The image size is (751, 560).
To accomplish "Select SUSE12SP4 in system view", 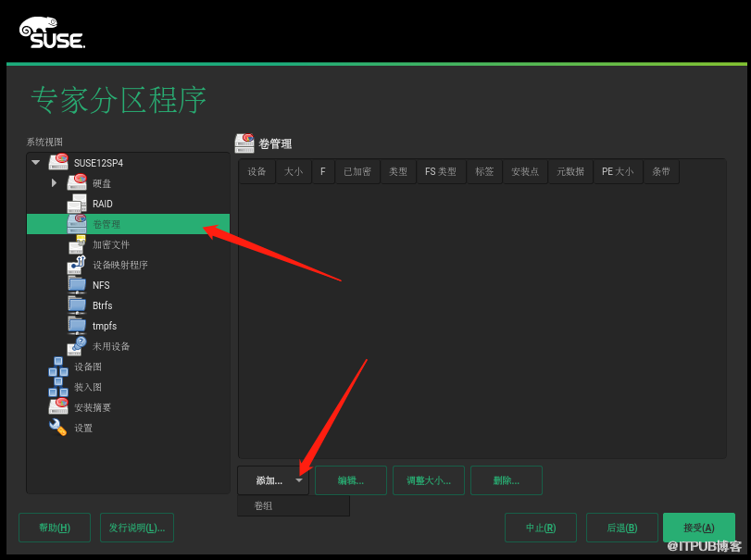I will coord(98,163).
